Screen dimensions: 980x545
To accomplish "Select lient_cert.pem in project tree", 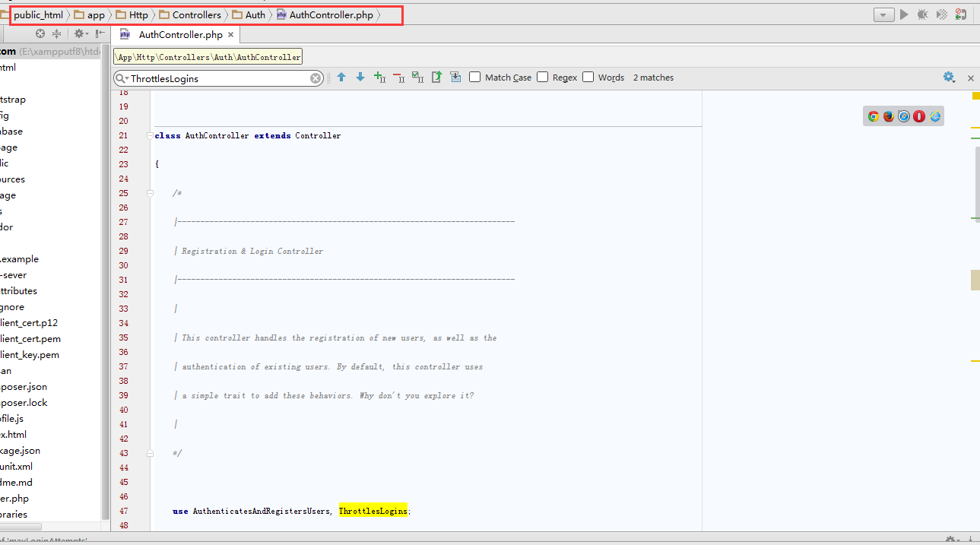I will click(x=30, y=338).
